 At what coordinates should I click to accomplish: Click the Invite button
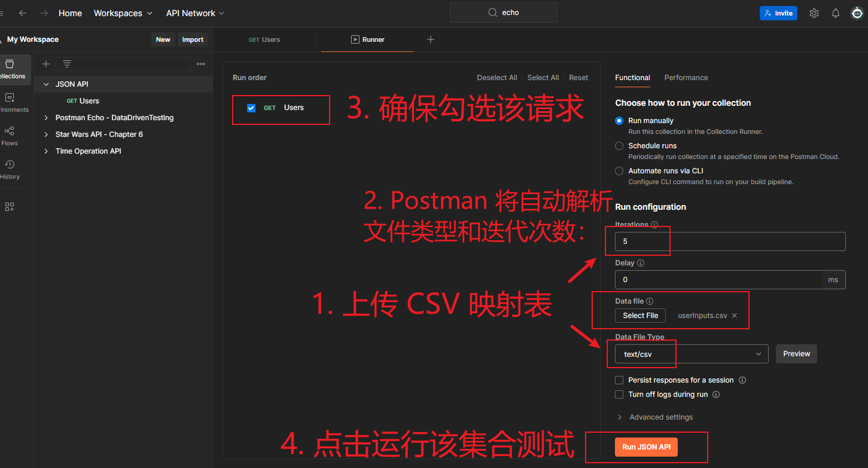pos(778,13)
